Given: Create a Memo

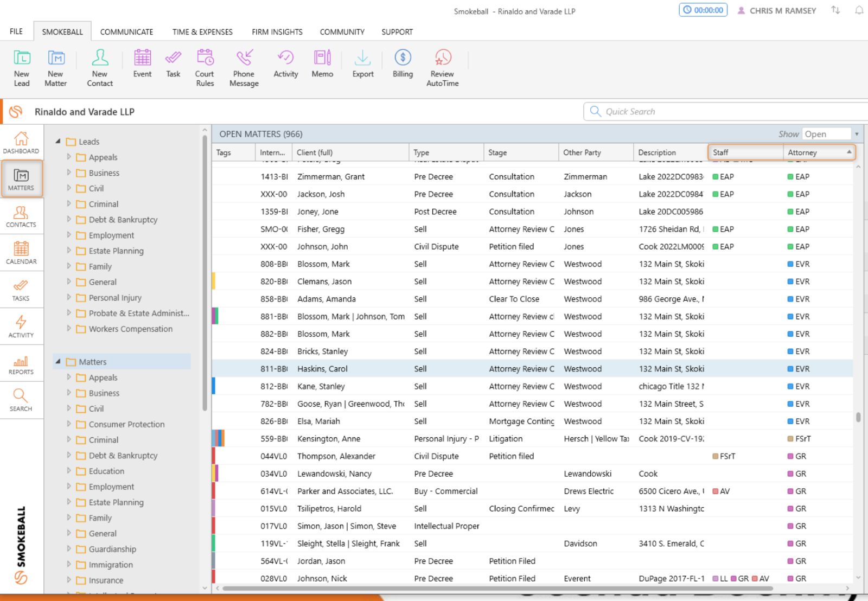Looking at the screenshot, I should coord(322,63).
